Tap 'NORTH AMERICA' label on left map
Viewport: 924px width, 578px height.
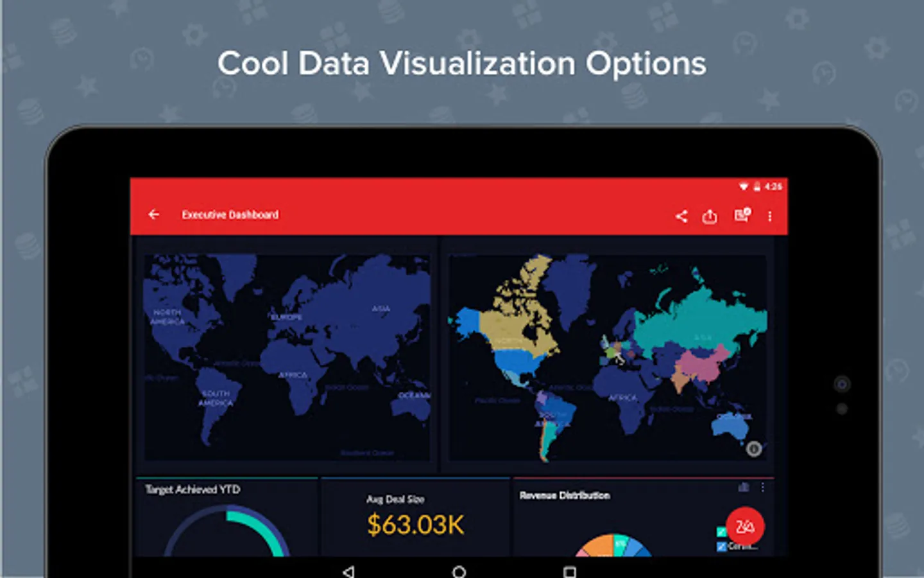(167, 317)
